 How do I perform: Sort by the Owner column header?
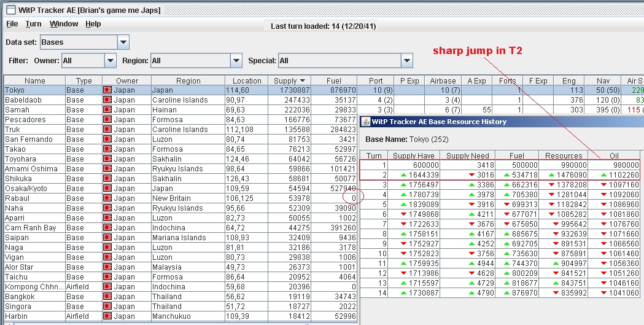click(x=127, y=80)
